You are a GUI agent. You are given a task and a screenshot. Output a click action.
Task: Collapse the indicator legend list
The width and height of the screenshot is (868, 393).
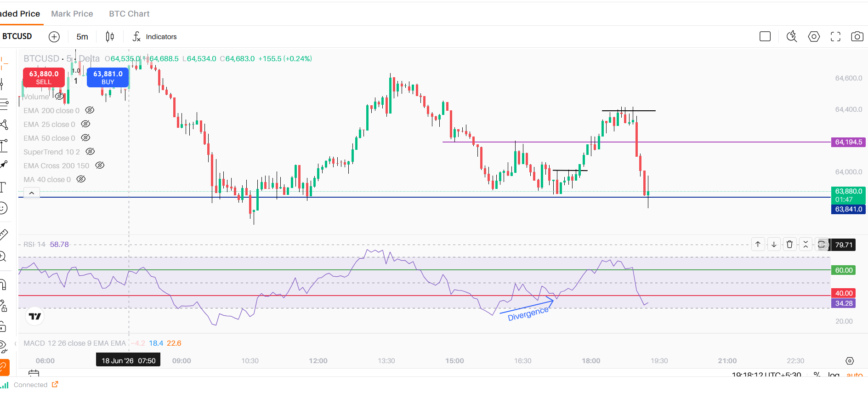(x=31, y=193)
